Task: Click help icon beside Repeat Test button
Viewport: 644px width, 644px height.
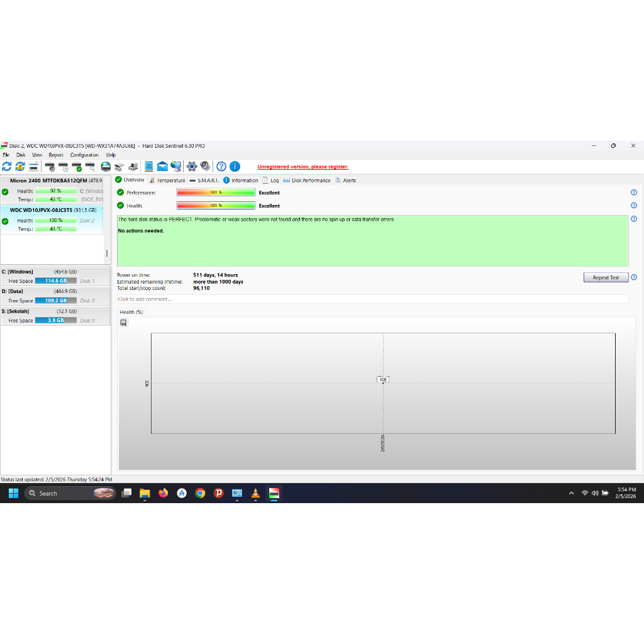Action: [633, 277]
